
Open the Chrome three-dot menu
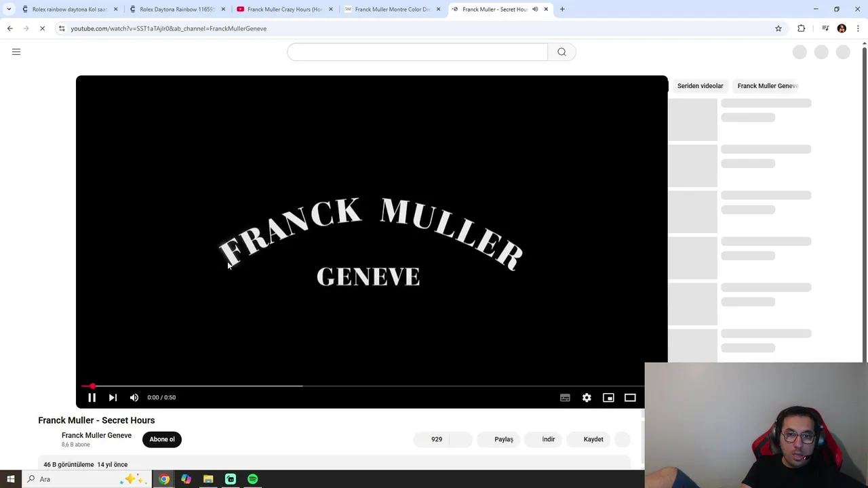pyautogui.click(x=859, y=28)
